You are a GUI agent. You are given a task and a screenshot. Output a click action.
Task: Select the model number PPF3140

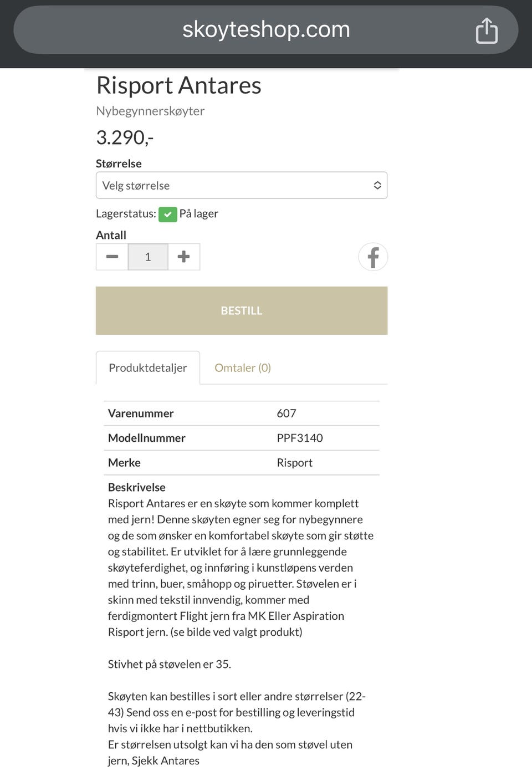(x=300, y=438)
